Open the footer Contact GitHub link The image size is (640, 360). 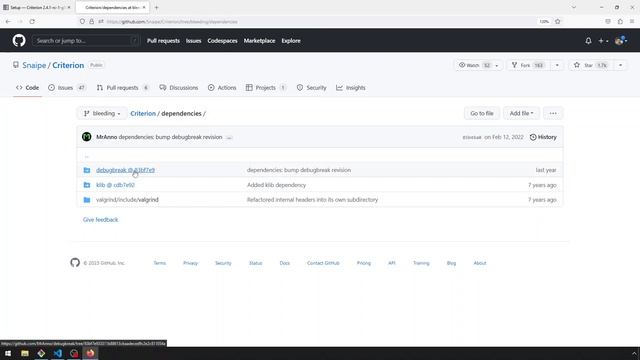tap(323, 263)
